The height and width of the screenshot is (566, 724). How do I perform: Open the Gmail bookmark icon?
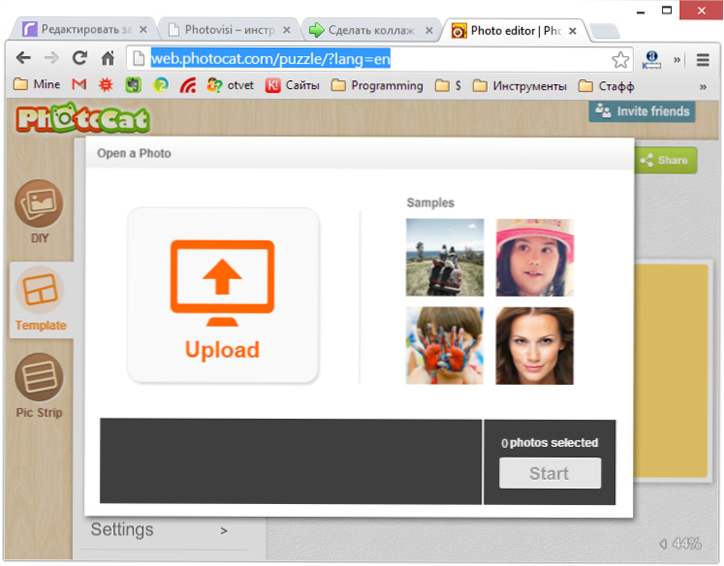coord(79,85)
